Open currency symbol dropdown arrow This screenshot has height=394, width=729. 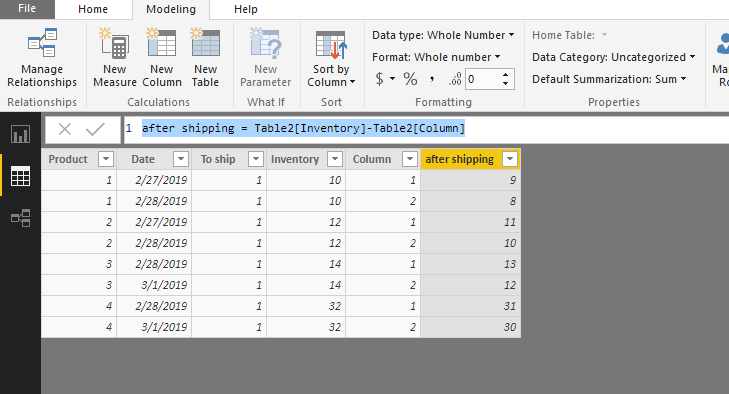coord(392,79)
